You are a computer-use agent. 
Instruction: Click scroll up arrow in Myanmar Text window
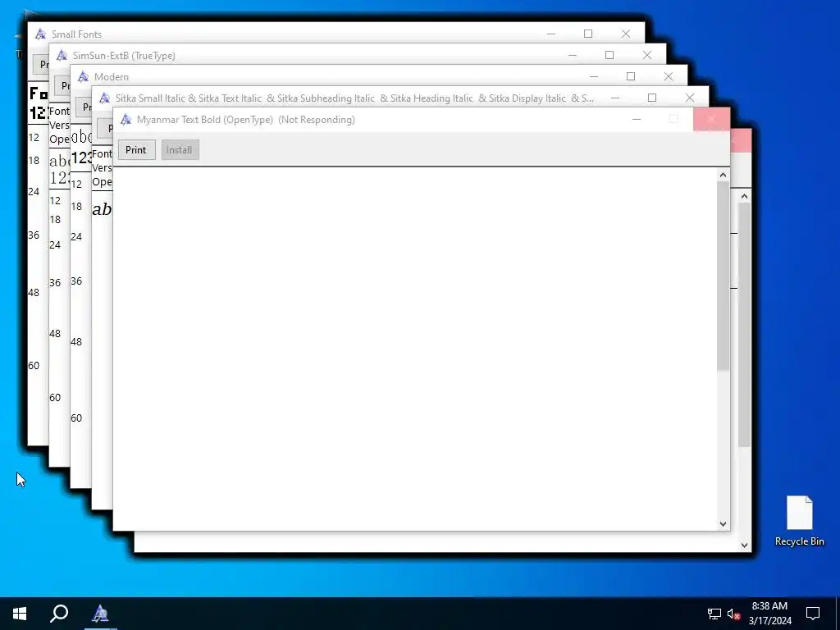click(x=724, y=175)
